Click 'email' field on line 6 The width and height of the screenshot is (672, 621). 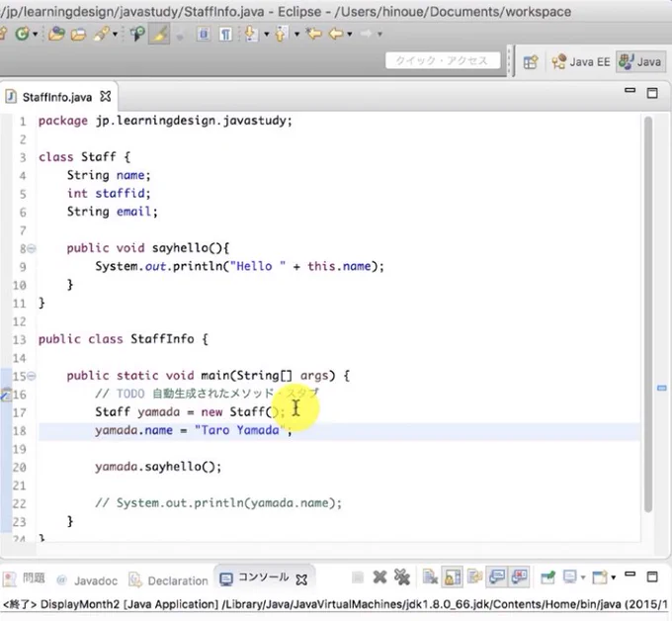[133, 212]
